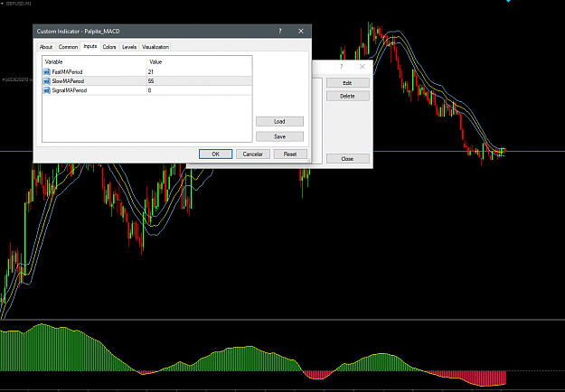Screen dimensions: 565x392
Task: Click the FastMAPeriod value 21
Action: [151, 72]
